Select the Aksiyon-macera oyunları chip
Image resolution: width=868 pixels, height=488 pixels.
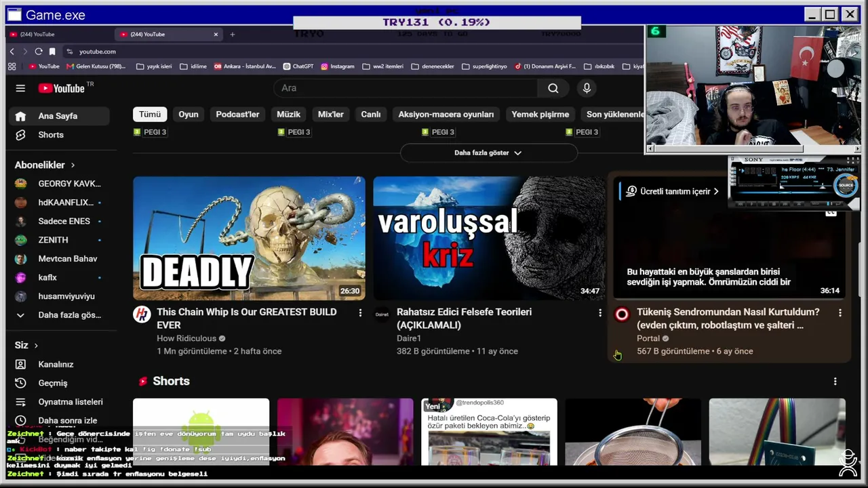[x=446, y=115]
